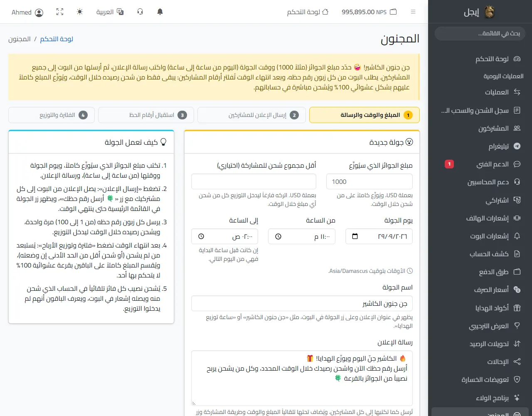Open the wallet balance 995,895.00 NPS
This screenshot has height=416, width=532.
click(x=369, y=12)
